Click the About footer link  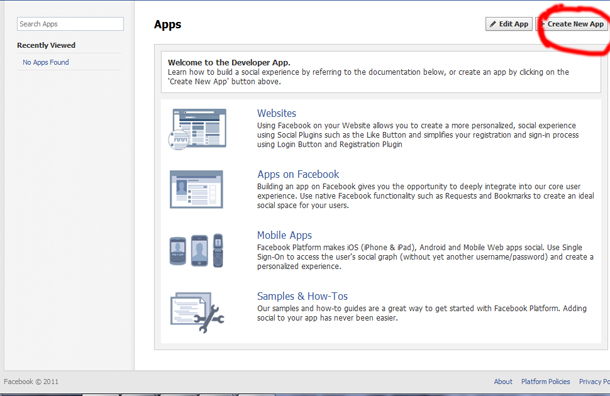[x=503, y=382]
